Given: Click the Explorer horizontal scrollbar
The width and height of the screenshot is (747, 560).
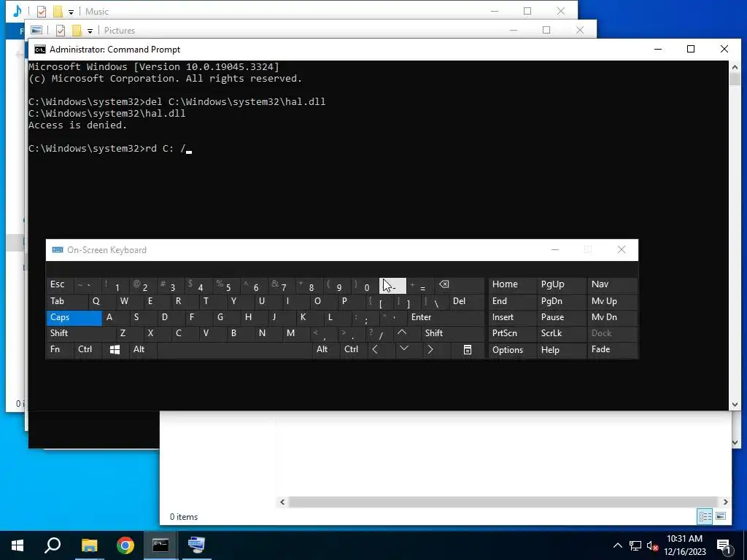Looking at the screenshot, I should click(503, 502).
